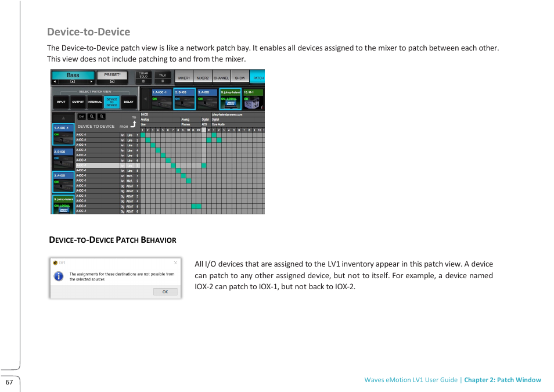Click the Bass scene name button
Screen dimensions: 554x392
coord(73,75)
